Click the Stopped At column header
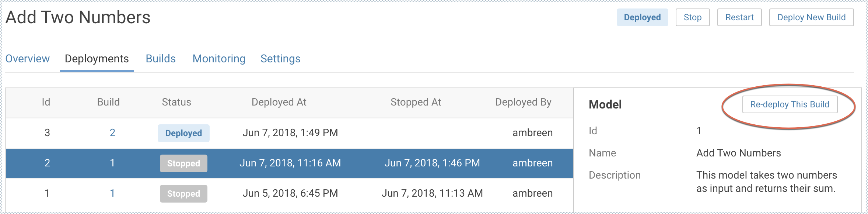 416,102
